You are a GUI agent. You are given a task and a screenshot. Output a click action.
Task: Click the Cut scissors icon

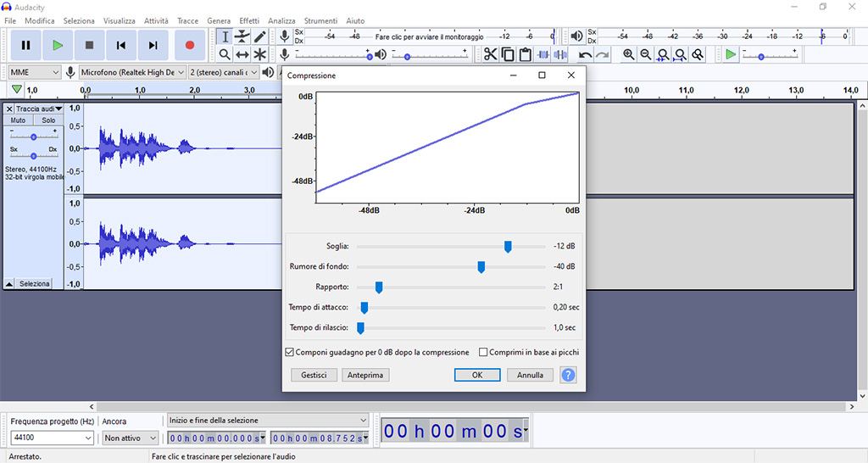490,54
